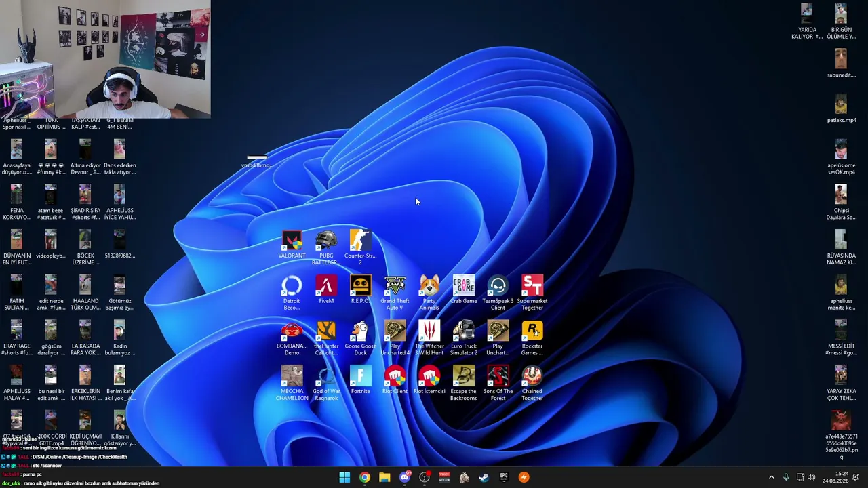Image resolution: width=868 pixels, height=488 pixels.
Task: Select YARIDA KALIYOR video file
Action: coord(807,22)
